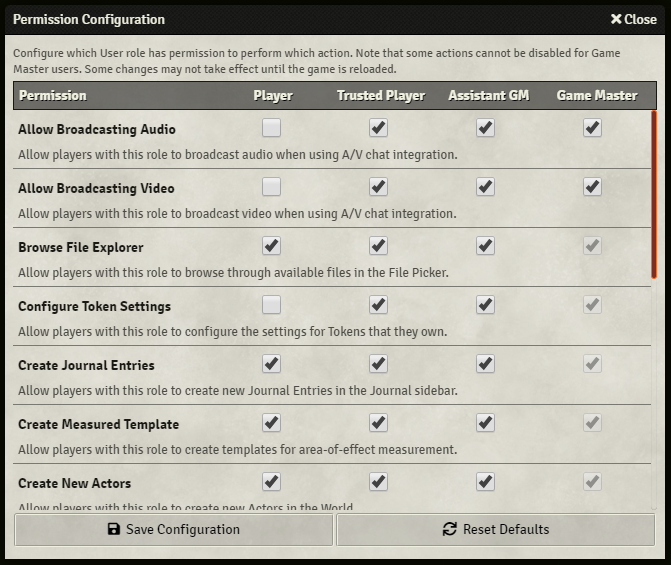The height and width of the screenshot is (565, 671).
Task: Uncheck Trusted Player for Allow Broadcasting Audio
Action: click(x=378, y=128)
